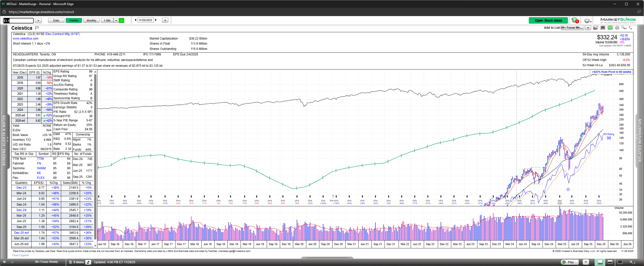This screenshot has height=266, width=644.
Task: Click the green curve chart icon
Action: point(610,28)
